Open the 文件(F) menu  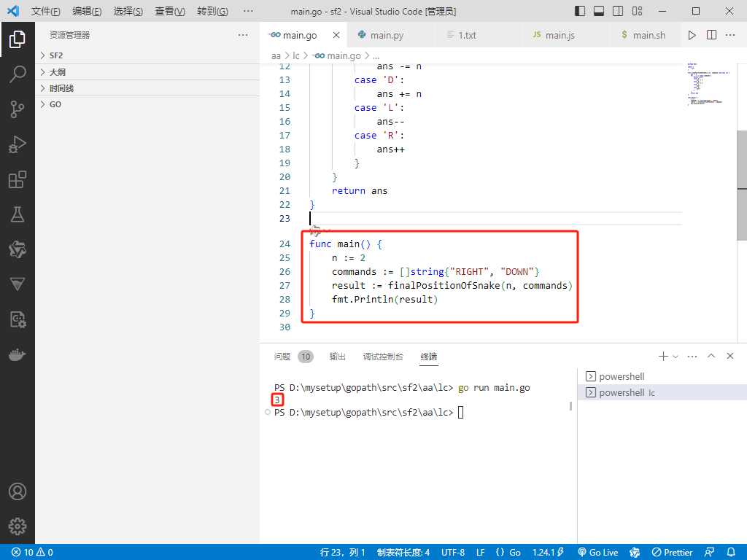tap(46, 11)
